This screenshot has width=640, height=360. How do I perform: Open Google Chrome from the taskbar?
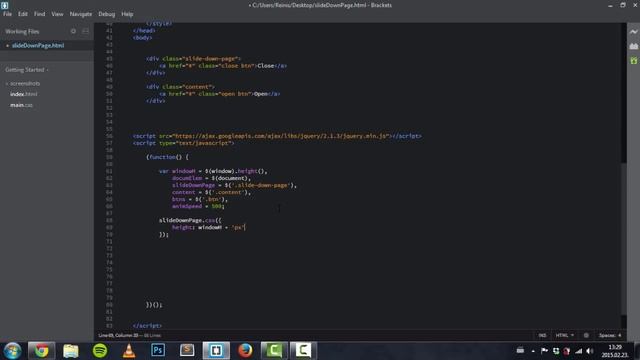(x=41, y=351)
